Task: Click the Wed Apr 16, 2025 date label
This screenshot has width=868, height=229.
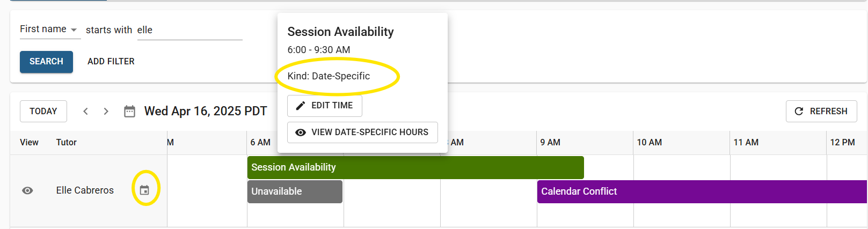Action: [x=206, y=111]
